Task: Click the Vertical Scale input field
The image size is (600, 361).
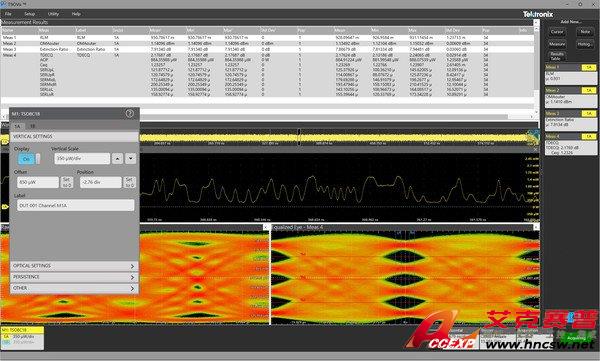Action: [82, 158]
